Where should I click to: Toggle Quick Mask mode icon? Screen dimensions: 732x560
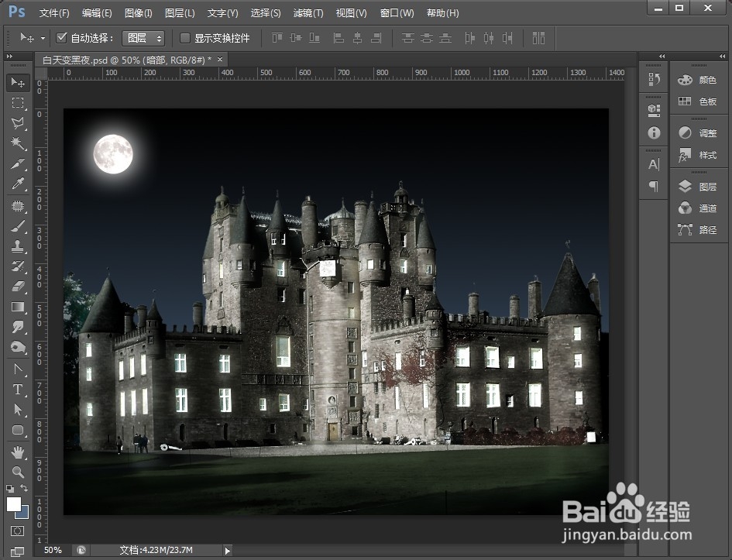tap(17, 531)
